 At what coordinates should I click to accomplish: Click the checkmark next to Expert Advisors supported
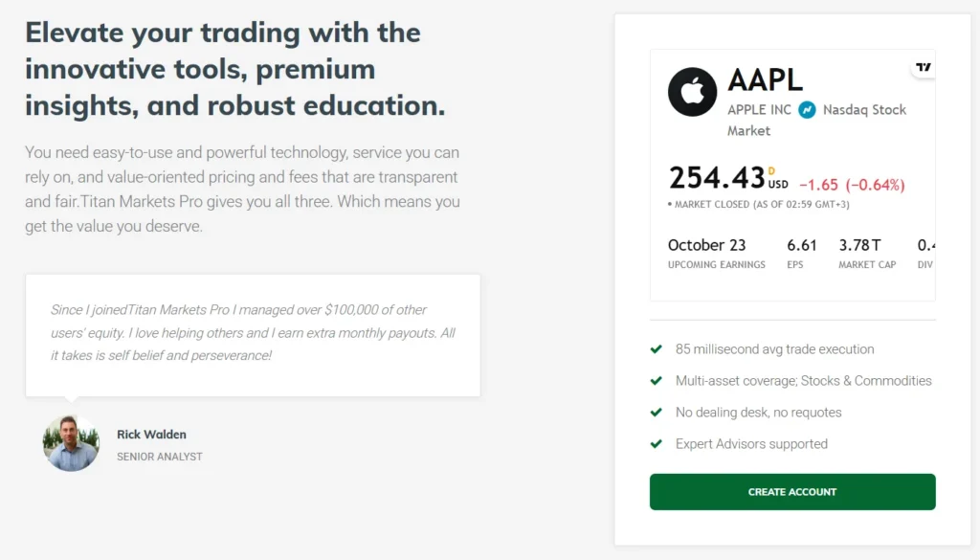(x=657, y=444)
